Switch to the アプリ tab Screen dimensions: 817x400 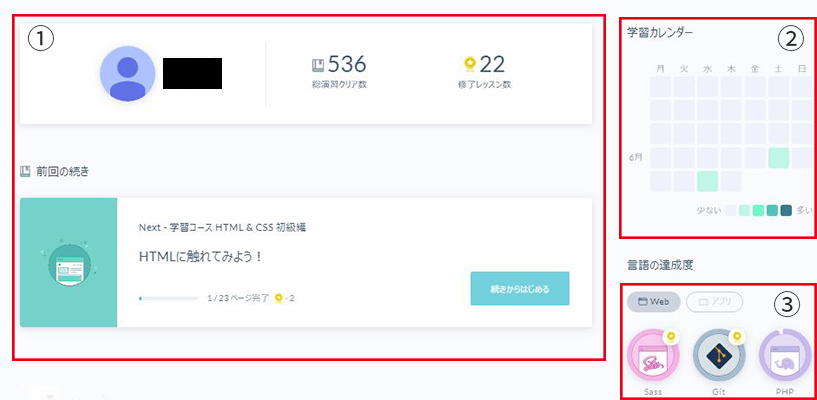pos(714,302)
